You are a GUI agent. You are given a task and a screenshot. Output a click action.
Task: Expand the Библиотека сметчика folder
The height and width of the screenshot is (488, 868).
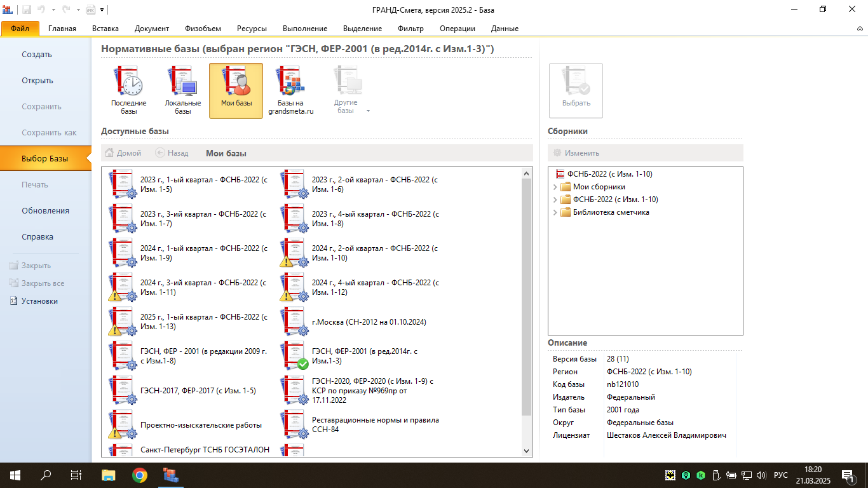555,212
